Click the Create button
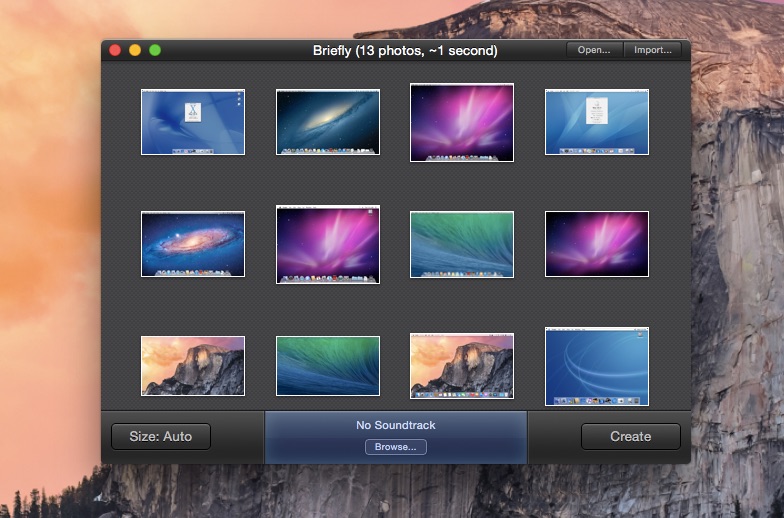 tap(630, 436)
